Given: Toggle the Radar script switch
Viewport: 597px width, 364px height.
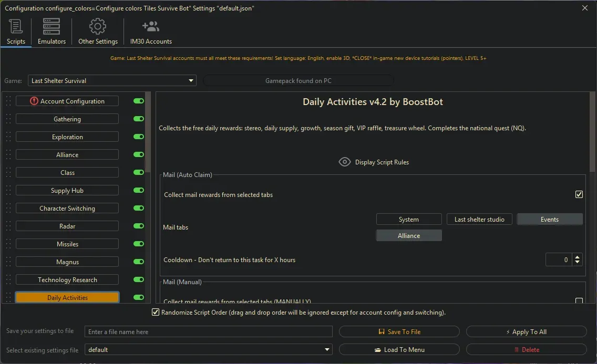Looking at the screenshot, I should (x=139, y=226).
